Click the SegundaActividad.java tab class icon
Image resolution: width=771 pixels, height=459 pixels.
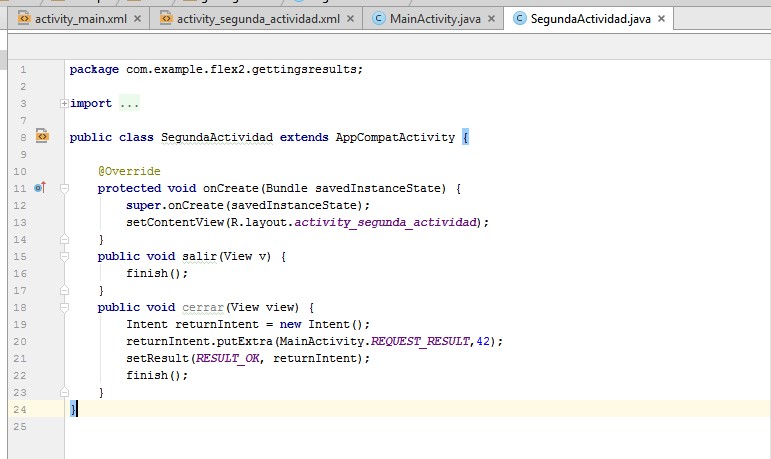(519, 18)
